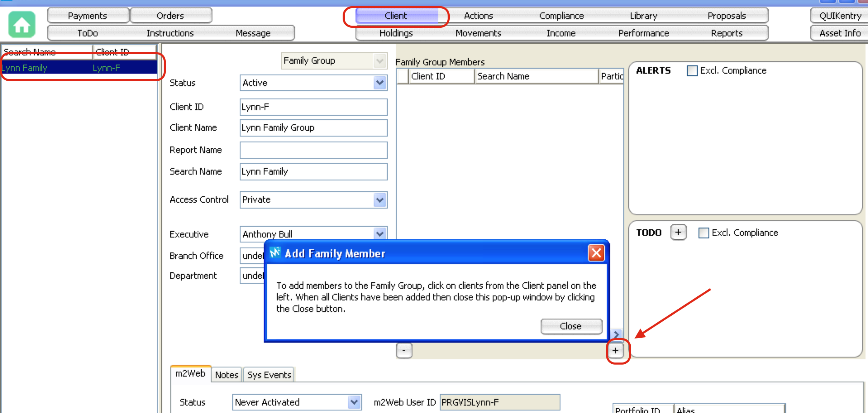Click into the Report Name field

pos(313,150)
